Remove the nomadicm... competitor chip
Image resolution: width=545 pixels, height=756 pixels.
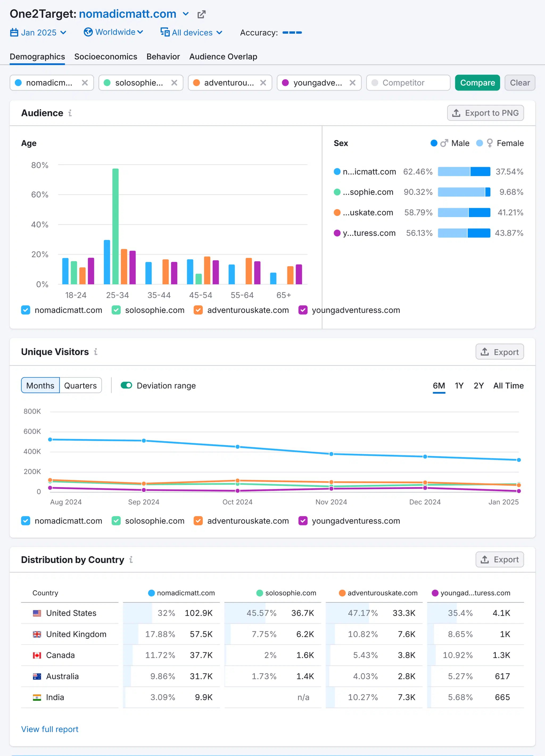click(x=85, y=83)
